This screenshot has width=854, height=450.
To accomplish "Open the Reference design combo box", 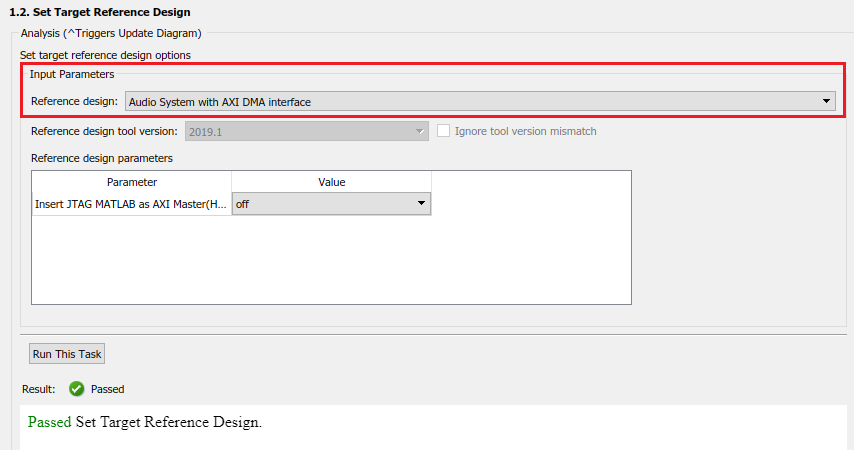I will click(x=480, y=101).
